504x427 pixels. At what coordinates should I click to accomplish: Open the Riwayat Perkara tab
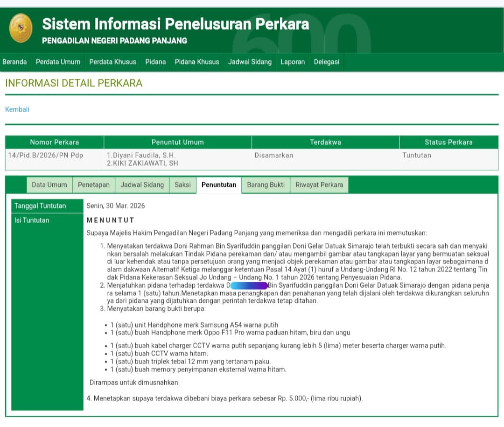pos(319,185)
